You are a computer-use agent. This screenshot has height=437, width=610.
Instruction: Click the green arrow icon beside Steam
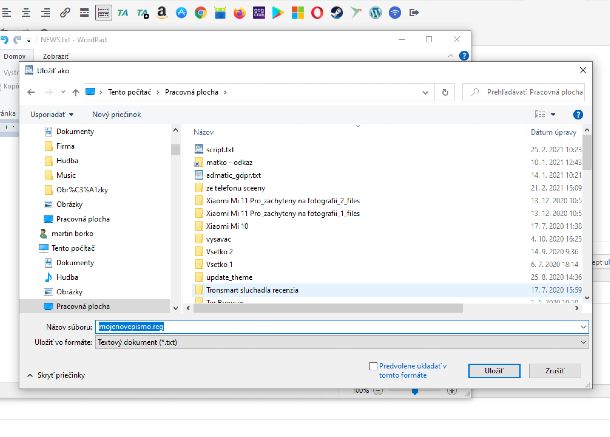coord(356,12)
